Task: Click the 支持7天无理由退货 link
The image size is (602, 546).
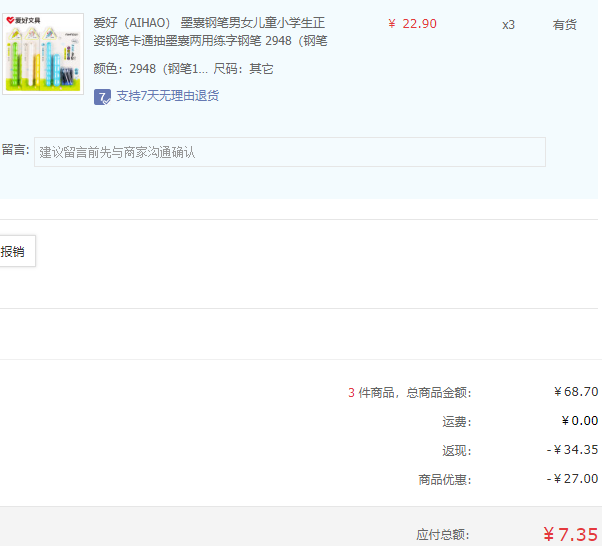Action: [x=167, y=96]
